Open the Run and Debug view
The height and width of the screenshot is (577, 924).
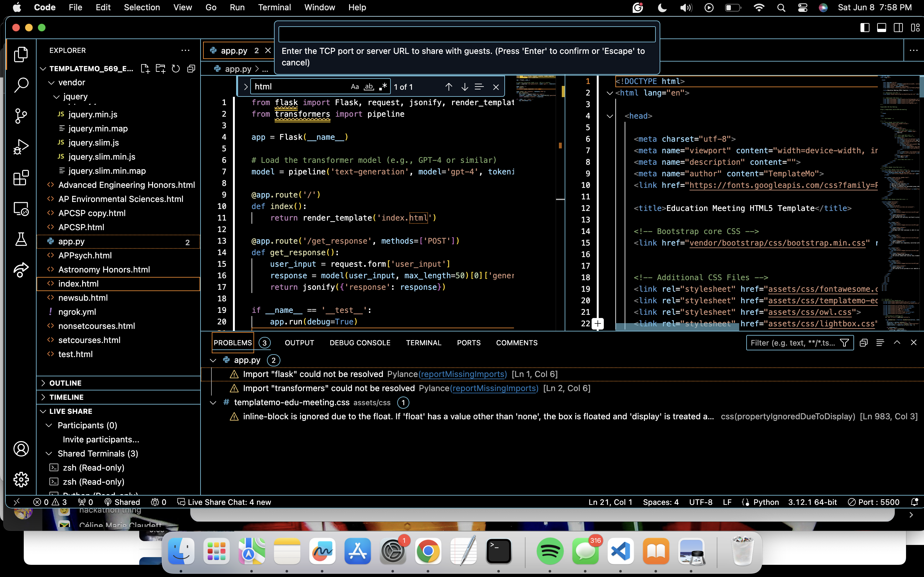(21, 147)
